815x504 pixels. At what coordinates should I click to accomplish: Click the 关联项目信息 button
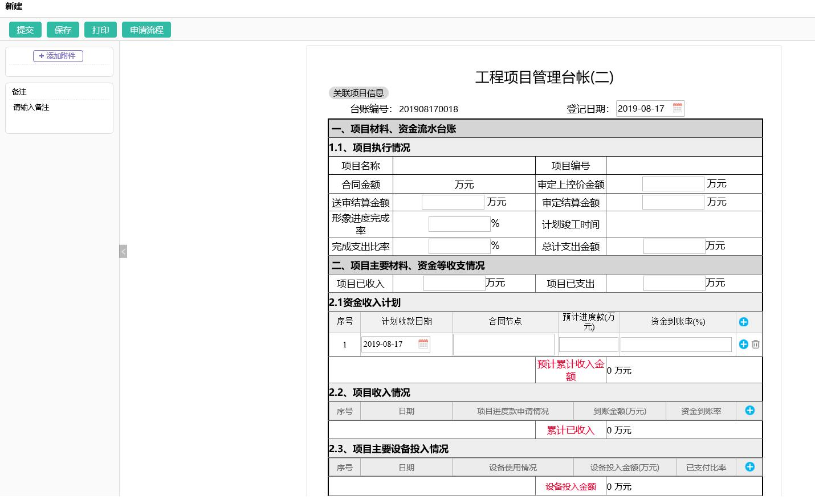click(358, 93)
